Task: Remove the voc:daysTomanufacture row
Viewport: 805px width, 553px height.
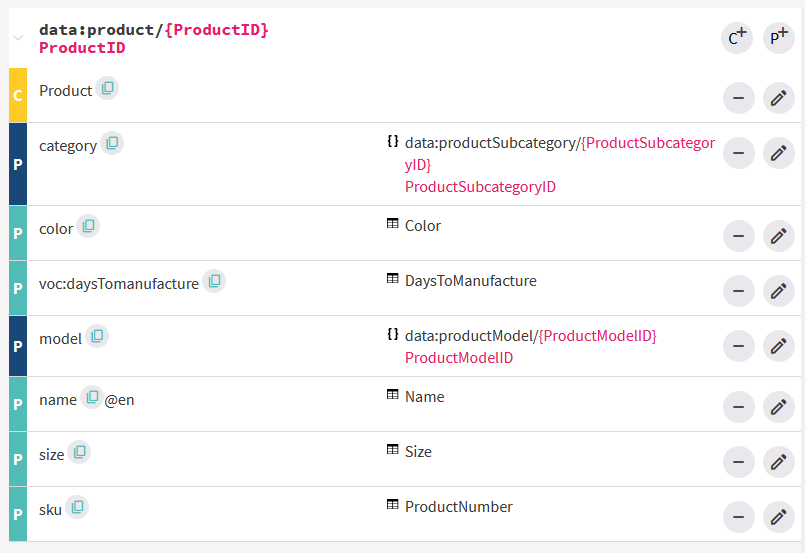Action: pos(738,291)
